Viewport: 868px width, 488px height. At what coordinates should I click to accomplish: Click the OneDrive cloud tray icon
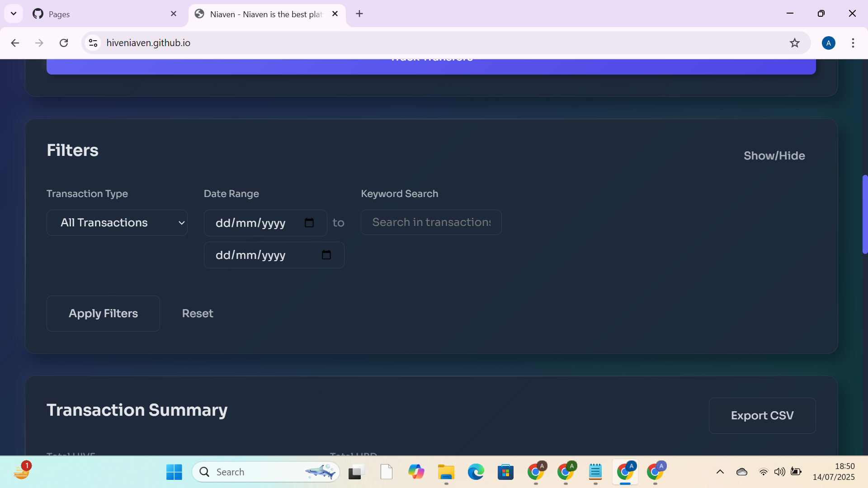[x=742, y=472]
